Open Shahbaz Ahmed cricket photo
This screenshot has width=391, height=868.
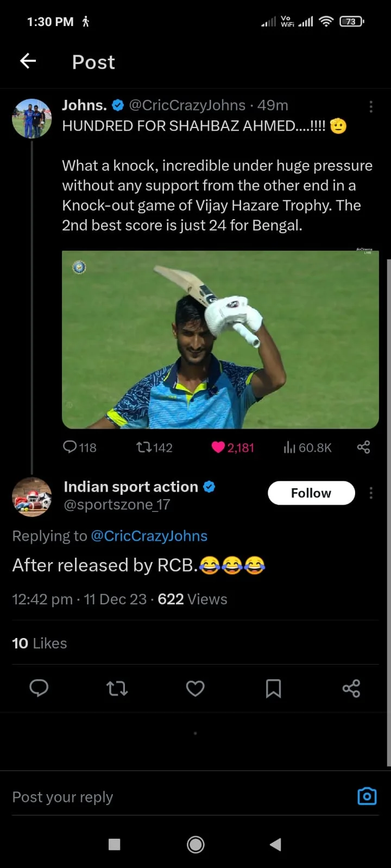[220, 340]
